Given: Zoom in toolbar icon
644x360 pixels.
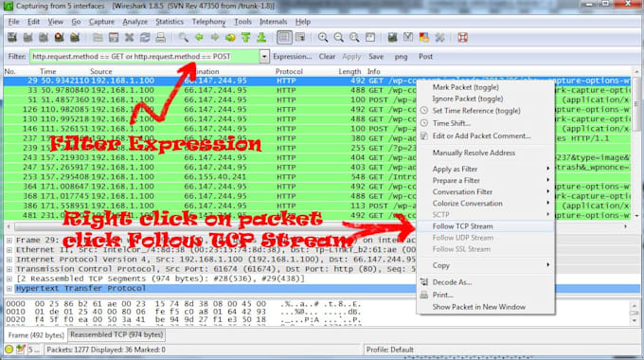Looking at the screenshot, I should coord(323,37).
